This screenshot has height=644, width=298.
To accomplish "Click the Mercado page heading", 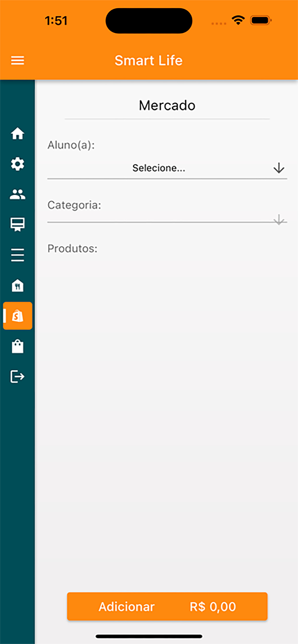I will 167,105.
